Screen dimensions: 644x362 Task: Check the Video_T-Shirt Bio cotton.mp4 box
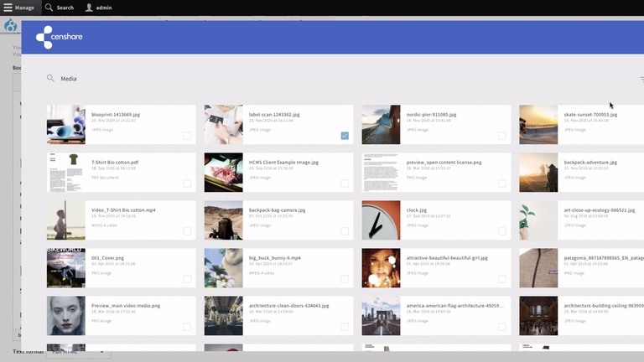tap(187, 231)
